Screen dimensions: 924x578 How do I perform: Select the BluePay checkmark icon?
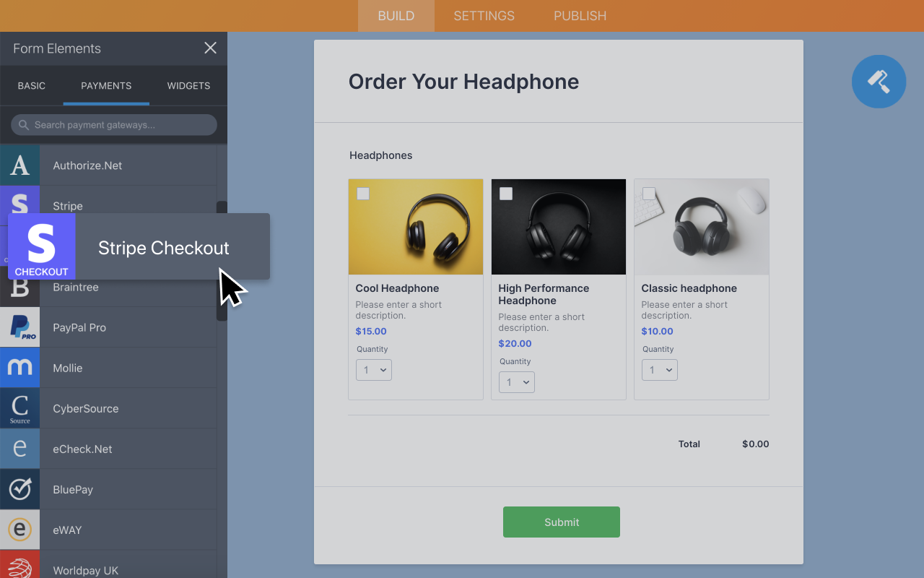(x=19, y=489)
